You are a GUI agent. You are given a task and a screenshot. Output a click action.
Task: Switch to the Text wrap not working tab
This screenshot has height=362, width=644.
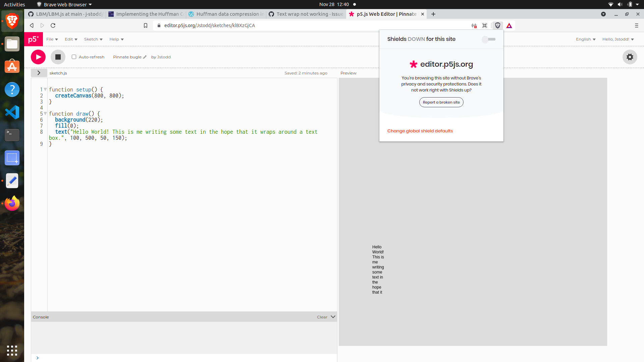tap(305, 14)
